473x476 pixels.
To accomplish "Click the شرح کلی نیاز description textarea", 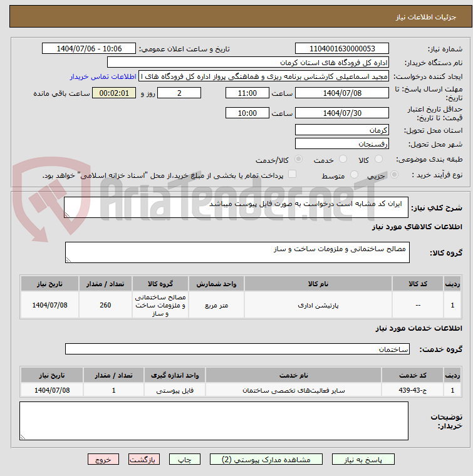I will click(236, 207).
